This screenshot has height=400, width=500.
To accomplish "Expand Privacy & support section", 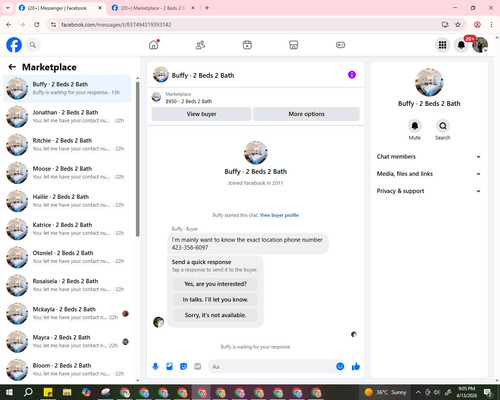I will (429, 191).
